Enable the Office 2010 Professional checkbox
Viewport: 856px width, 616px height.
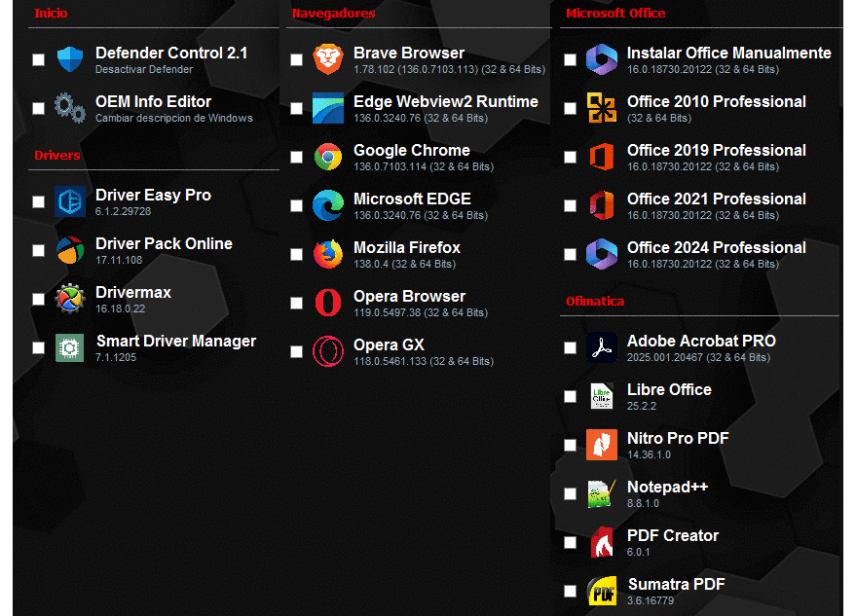click(x=570, y=108)
